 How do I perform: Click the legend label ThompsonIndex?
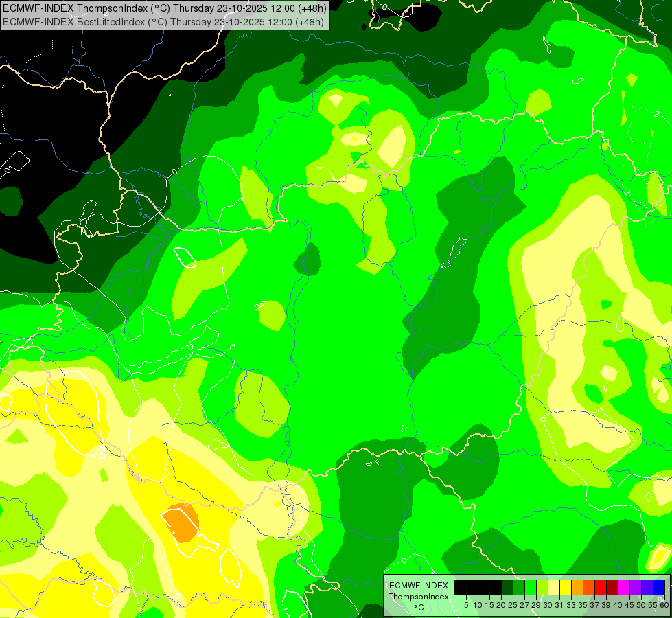(419, 597)
